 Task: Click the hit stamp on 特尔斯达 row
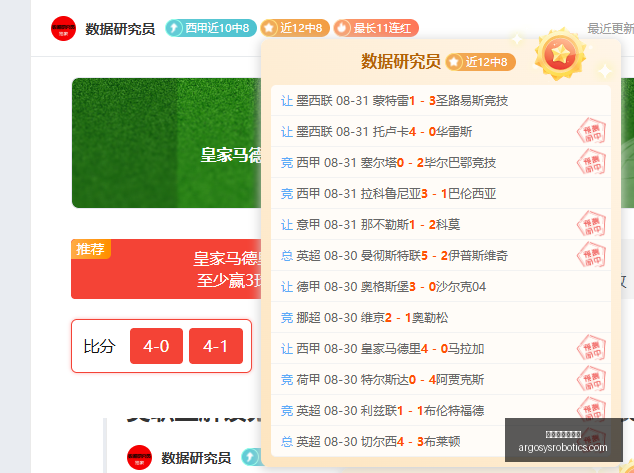click(591, 379)
